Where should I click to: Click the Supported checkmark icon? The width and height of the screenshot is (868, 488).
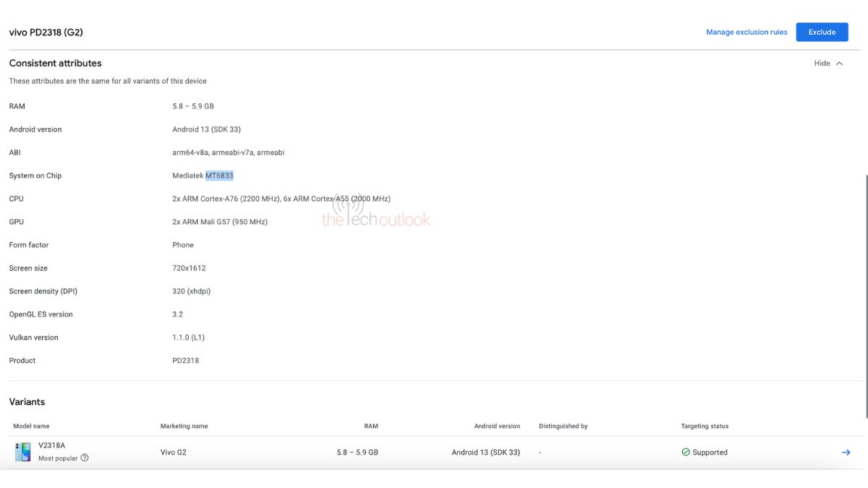click(x=686, y=453)
